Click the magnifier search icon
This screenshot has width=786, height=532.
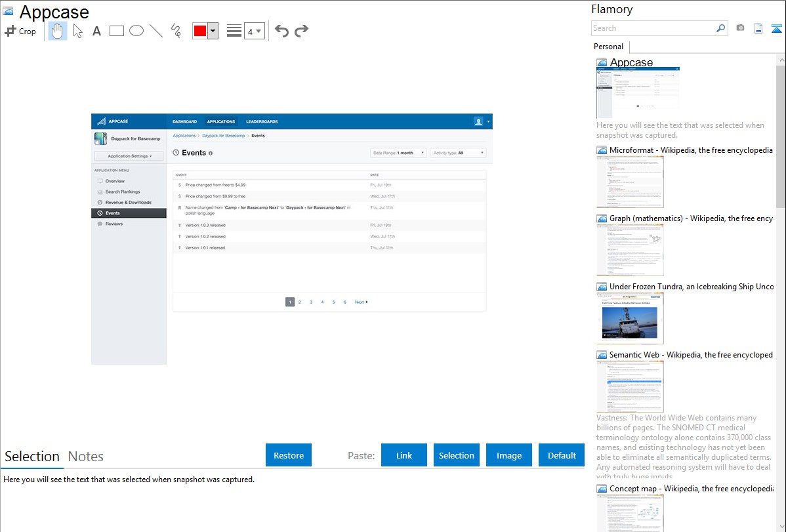tap(721, 28)
